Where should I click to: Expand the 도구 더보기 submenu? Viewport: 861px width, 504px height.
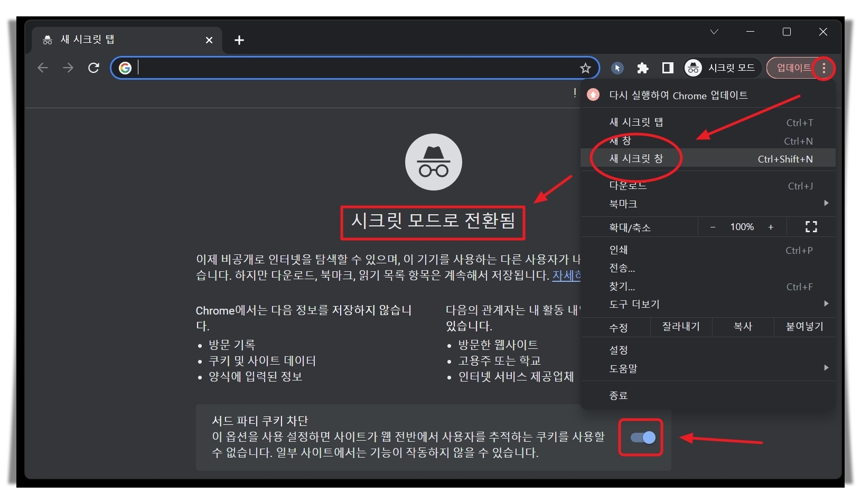coord(708,304)
